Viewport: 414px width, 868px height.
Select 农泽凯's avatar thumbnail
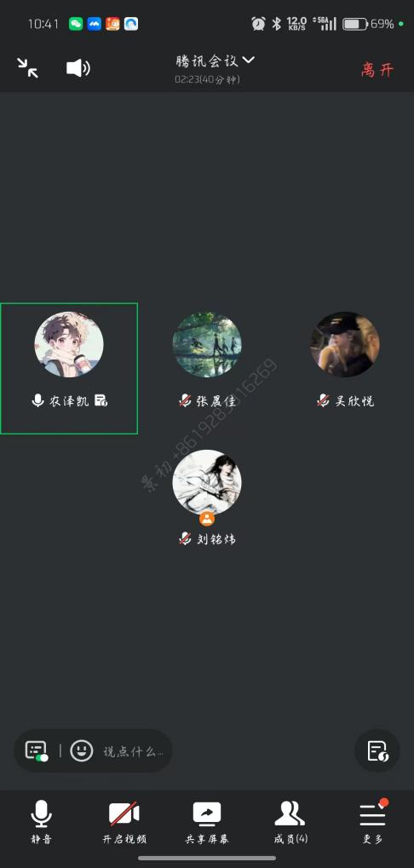click(69, 344)
